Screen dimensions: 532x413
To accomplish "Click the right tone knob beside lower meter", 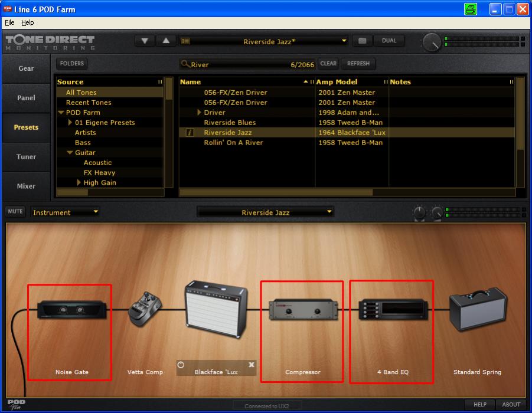I will pyautogui.click(x=437, y=212).
